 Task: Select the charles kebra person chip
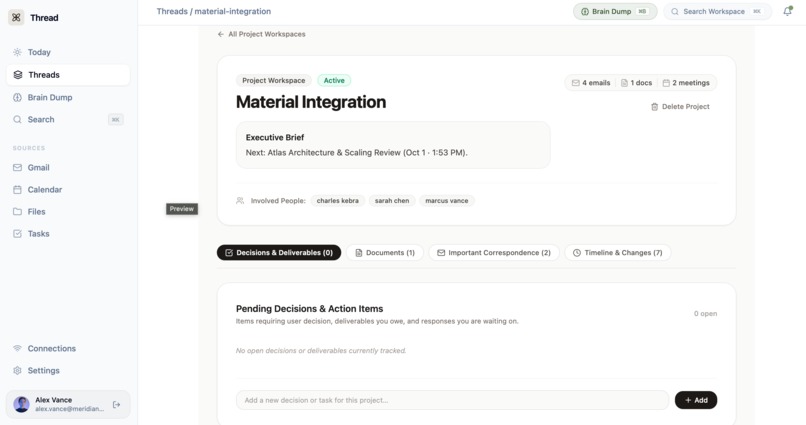[338, 200]
